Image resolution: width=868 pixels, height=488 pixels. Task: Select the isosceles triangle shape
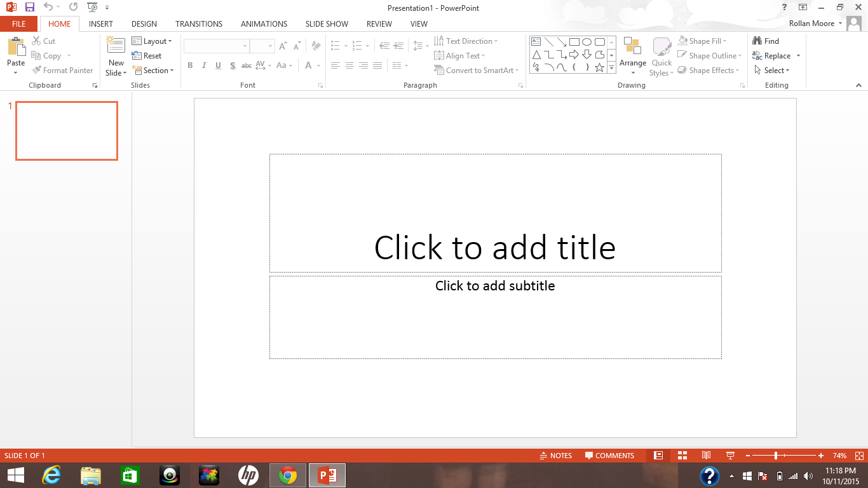pyautogui.click(x=536, y=55)
